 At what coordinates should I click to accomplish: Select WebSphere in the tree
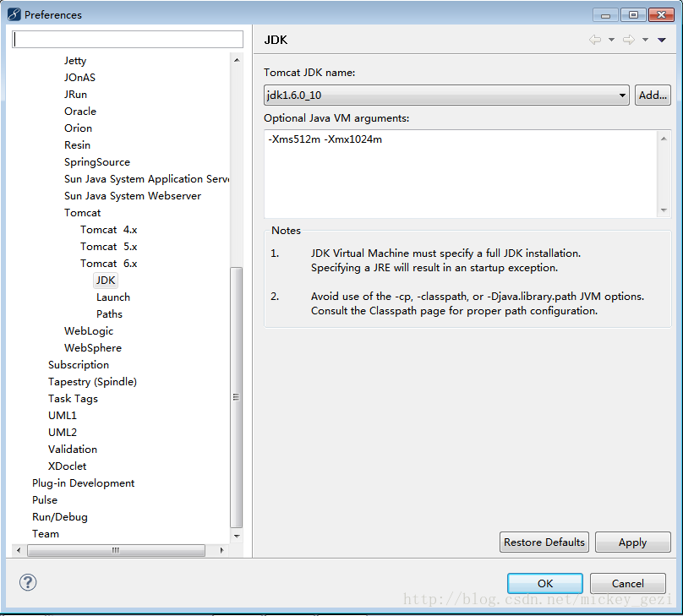click(x=93, y=348)
